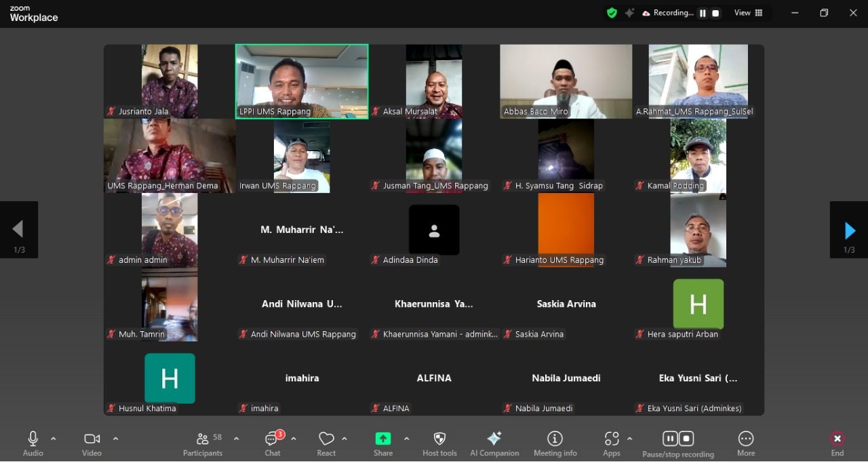The height and width of the screenshot is (462, 868).
Task: Select the Rahman yakub video tile
Action: click(698, 230)
